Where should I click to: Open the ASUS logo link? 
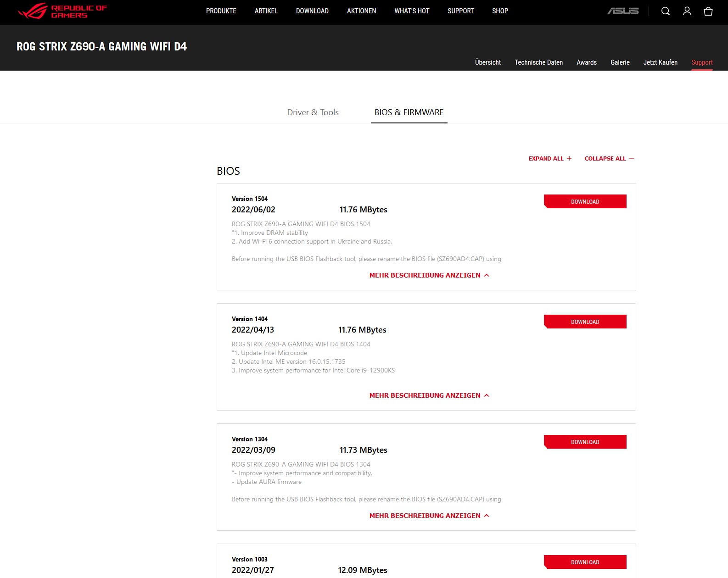tap(623, 11)
